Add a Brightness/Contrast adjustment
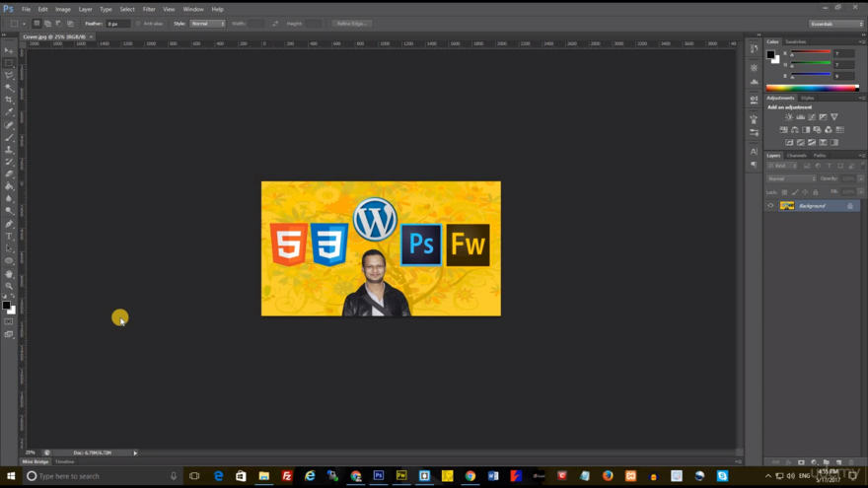This screenshot has width=868, height=488. (x=789, y=117)
